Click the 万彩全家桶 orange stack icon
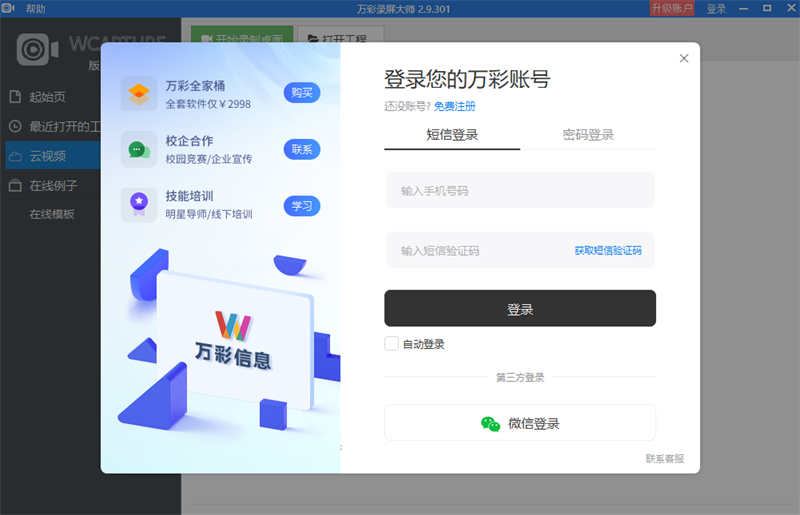The image size is (800, 515). [x=139, y=94]
